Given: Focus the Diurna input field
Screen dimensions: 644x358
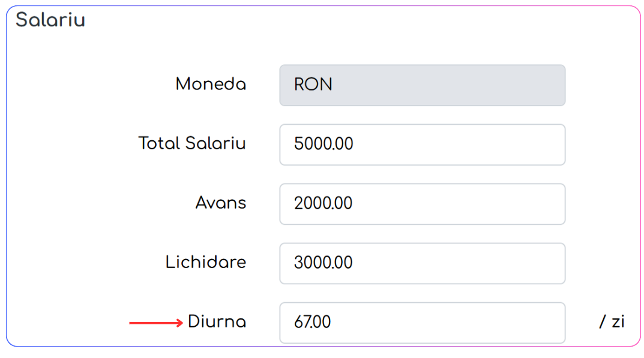Looking at the screenshot, I should [x=422, y=323].
